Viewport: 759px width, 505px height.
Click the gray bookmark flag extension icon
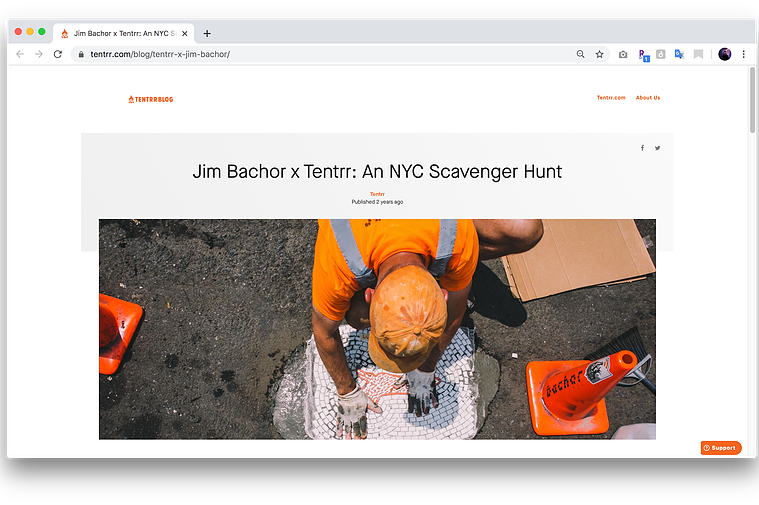[x=698, y=54]
